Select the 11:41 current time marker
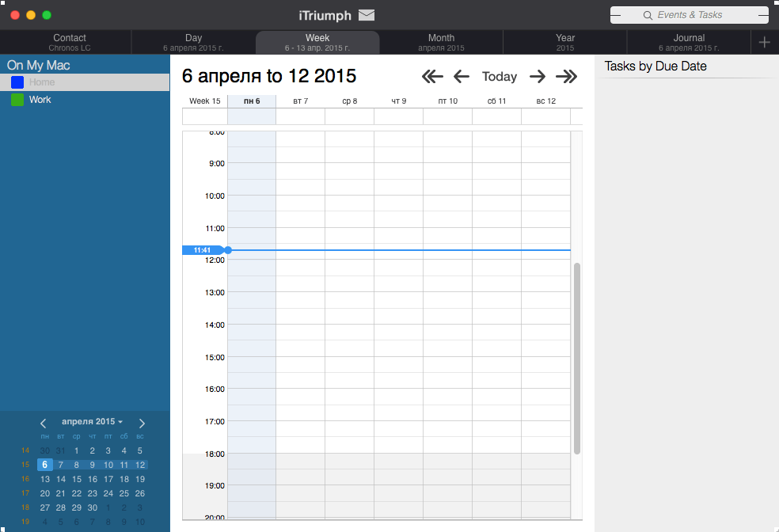This screenshot has height=532, width=779. pos(203,250)
